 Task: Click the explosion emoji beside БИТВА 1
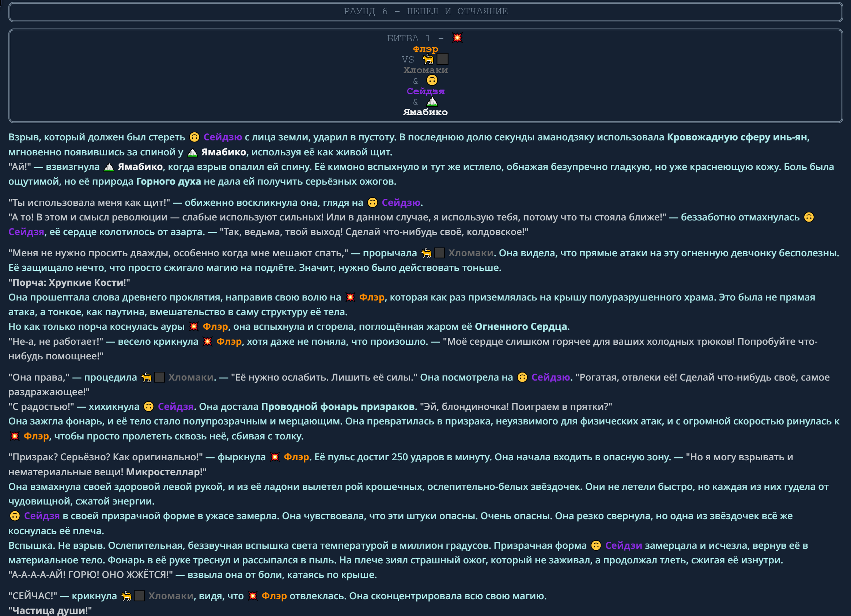tap(457, 38)
